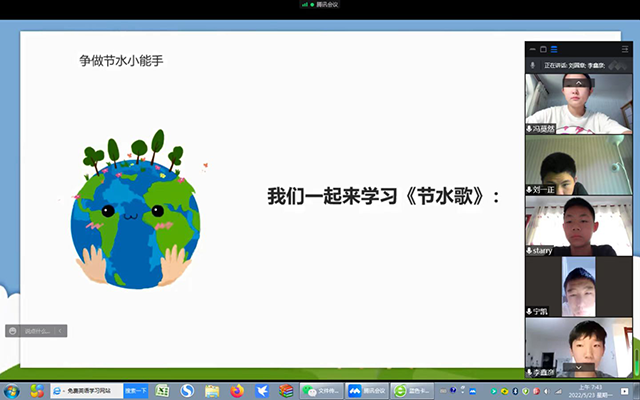Click the muted mic icon next to 宁凯
Image resolution: width=640 pixels, height=400 pixels.
(529, 312)
